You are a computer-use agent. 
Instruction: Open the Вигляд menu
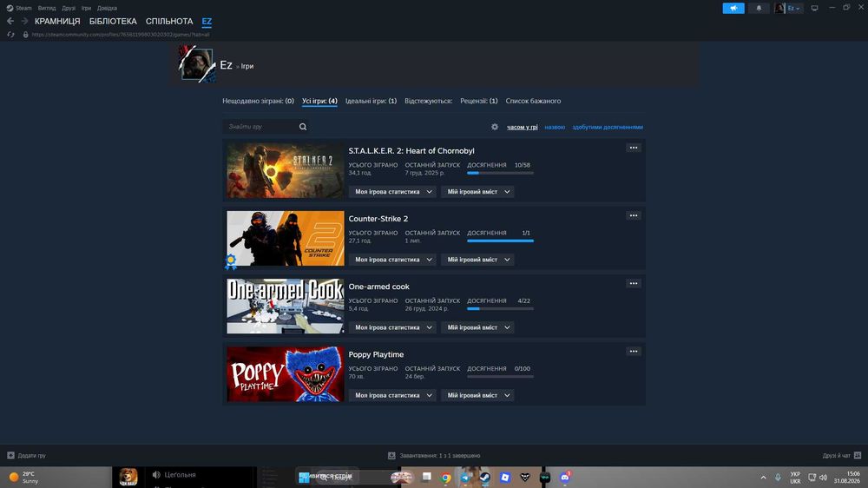[x=47, y=8]
